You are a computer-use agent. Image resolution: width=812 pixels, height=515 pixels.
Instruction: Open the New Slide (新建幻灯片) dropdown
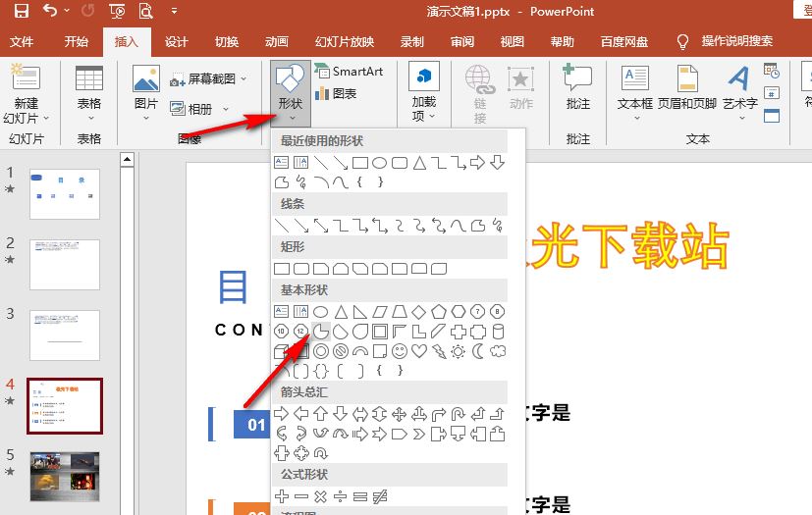pyautogui.click(x=26, y=111)
